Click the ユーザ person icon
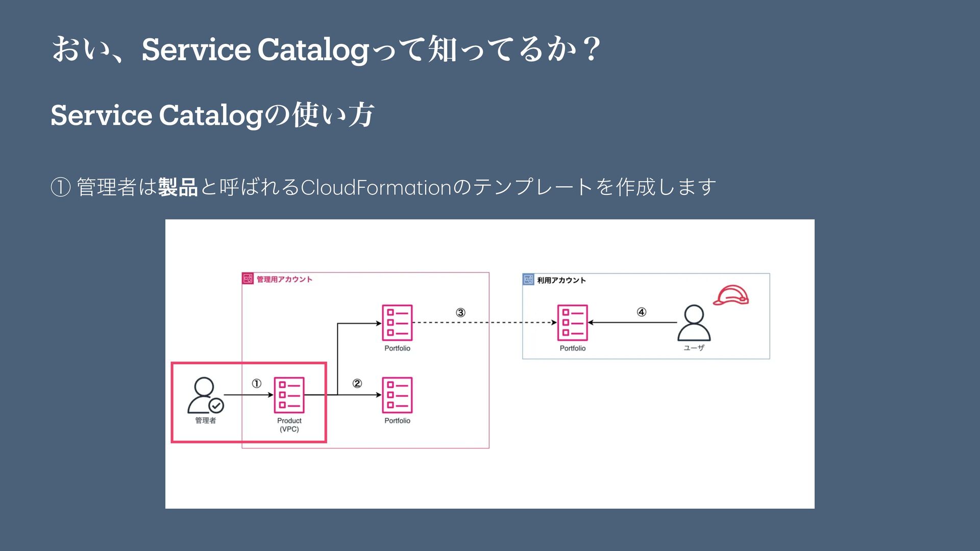Viewport: 980px width, 551px height. (694, 322)
